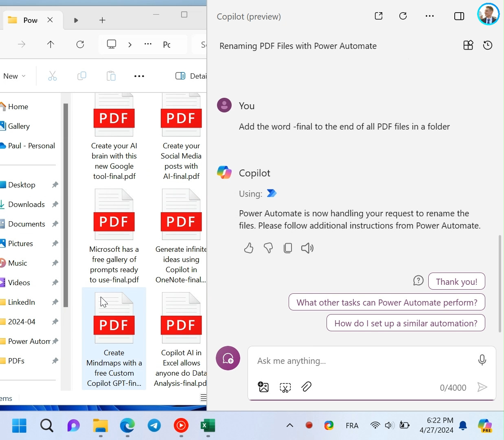Click the suggestions help question icon
The image size is (504, 440).
point(419,281)
